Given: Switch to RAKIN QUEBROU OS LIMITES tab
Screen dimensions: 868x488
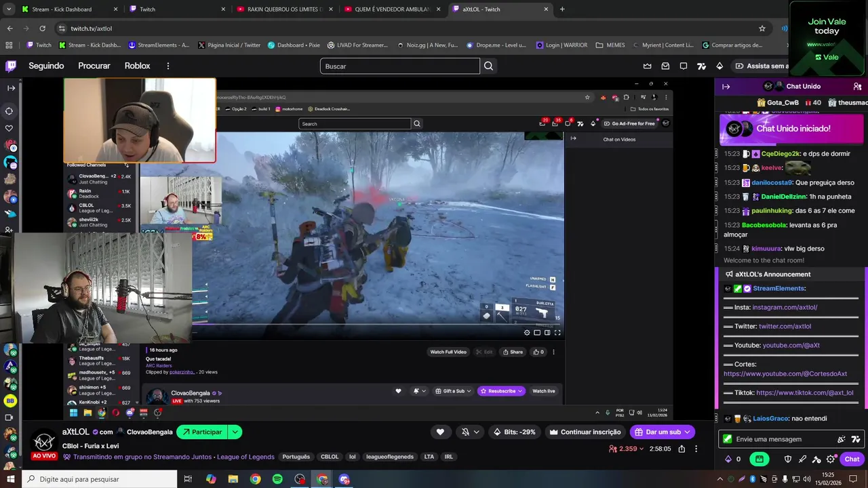Looking at the screenshot, I should tap(285, 9).
